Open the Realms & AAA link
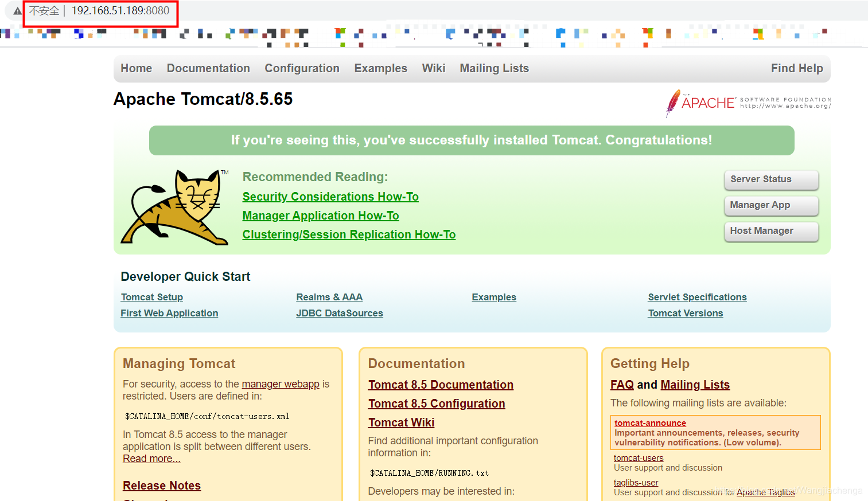The height and width of the screenshot is (501, 868). tap(329, 297)
